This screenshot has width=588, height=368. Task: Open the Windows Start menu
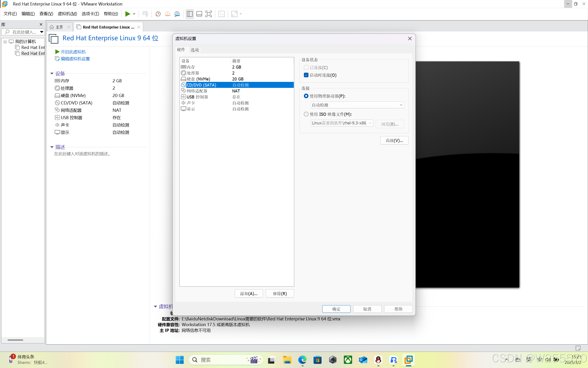tap(180, 360)
